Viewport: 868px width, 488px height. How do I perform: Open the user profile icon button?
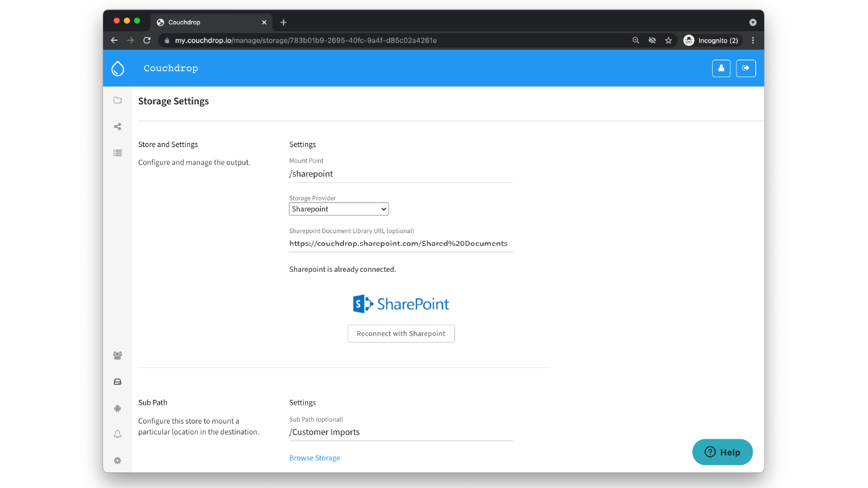[x=722, y=68]
